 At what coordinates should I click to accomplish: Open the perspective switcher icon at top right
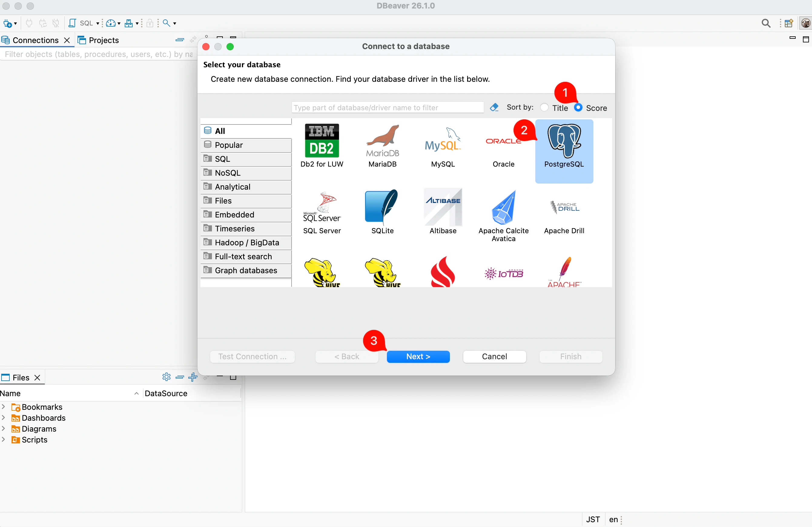pos(788,23)
